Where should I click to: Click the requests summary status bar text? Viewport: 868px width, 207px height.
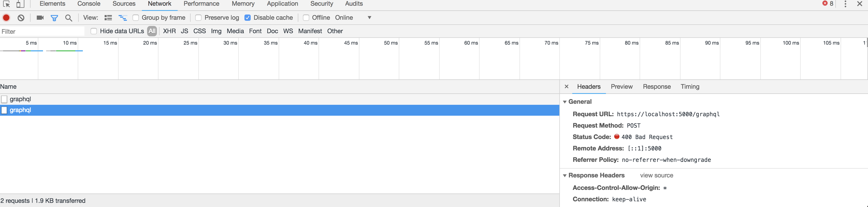click(x=43, y=201)
